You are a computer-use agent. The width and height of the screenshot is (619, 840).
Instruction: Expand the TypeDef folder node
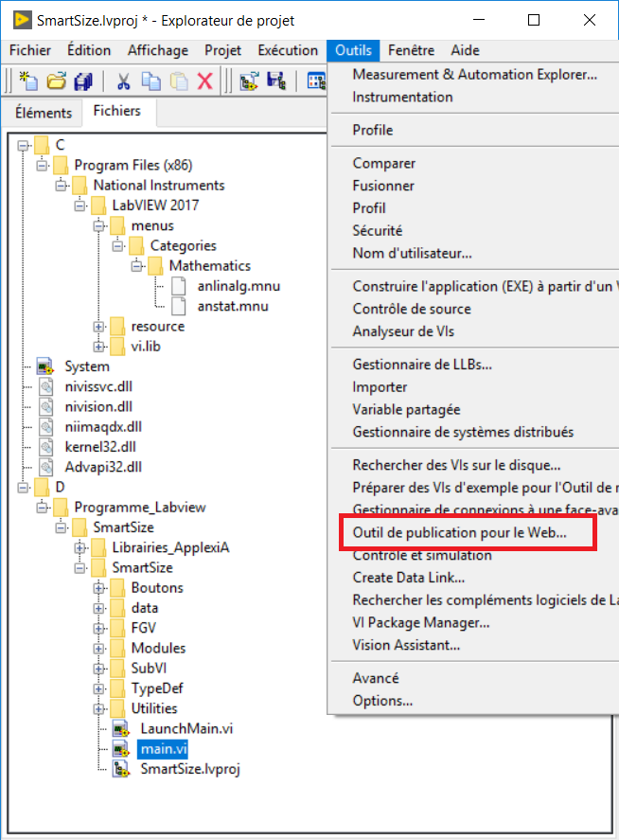click(x=99, y=688)
